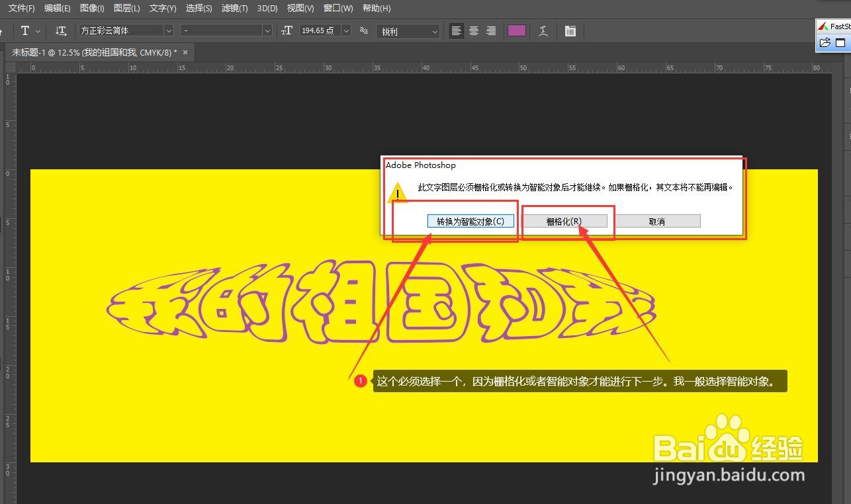Viewport: 851px width, 504px height.
Task: Click the 方正彩云简体 font name field
Action: [x=121, y=30]
